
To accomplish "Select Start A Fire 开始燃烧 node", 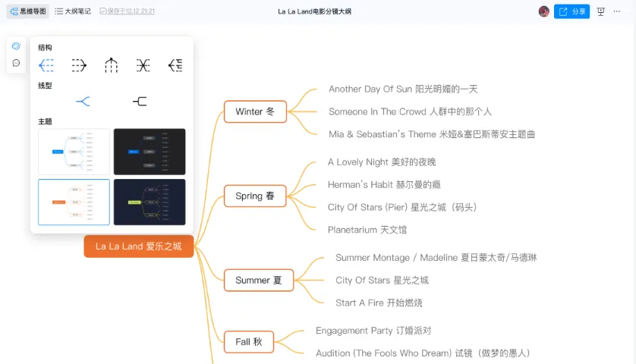I will click(379, 303).
